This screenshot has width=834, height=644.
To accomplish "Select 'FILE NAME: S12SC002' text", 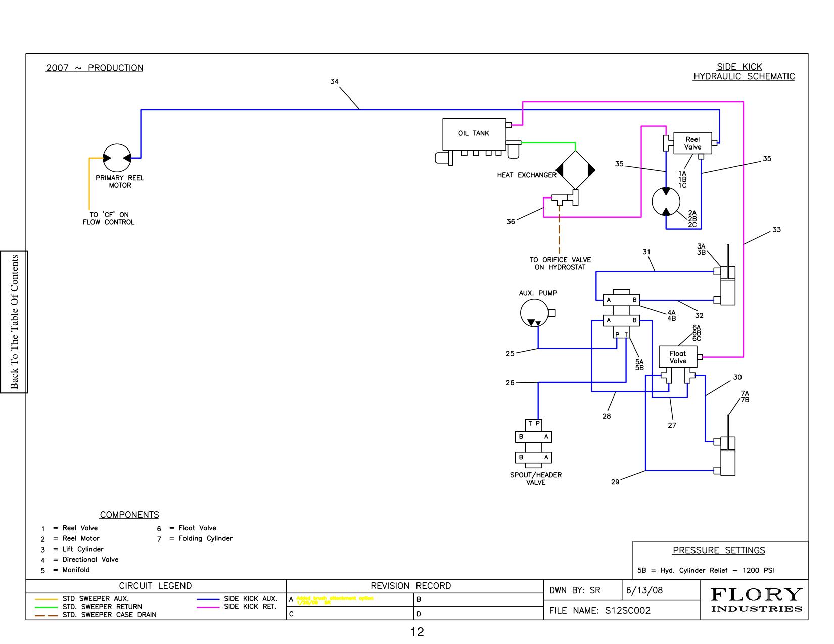I will [x=600, y=611].
